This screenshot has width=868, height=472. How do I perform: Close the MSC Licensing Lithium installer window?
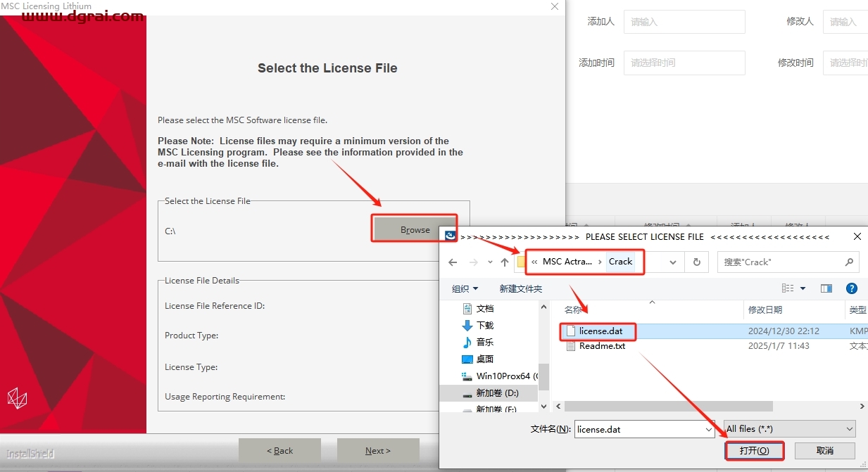(x=555, y=6)
